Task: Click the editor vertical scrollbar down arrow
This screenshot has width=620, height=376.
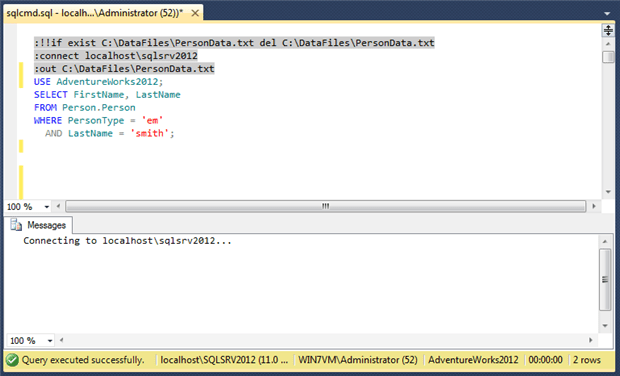Action: [608, 192]
